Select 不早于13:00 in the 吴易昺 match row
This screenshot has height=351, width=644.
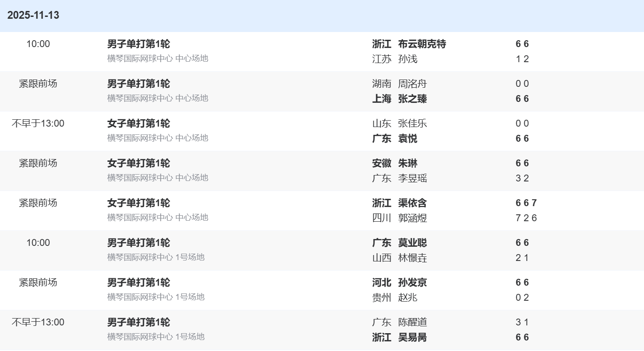point(38,322)
